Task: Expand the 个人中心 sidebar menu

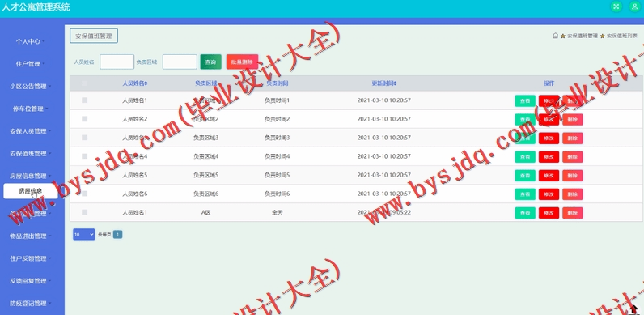Action: pos(31,41)
